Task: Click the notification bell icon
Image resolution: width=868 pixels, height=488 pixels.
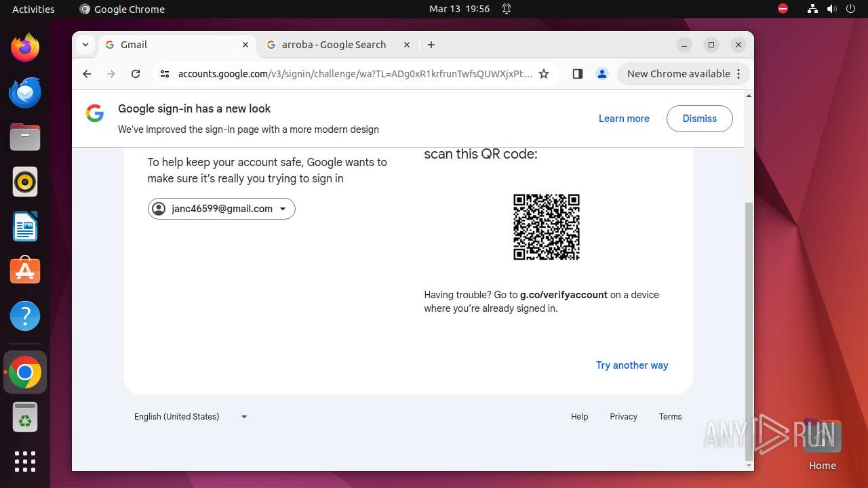Action: [507, 9]
